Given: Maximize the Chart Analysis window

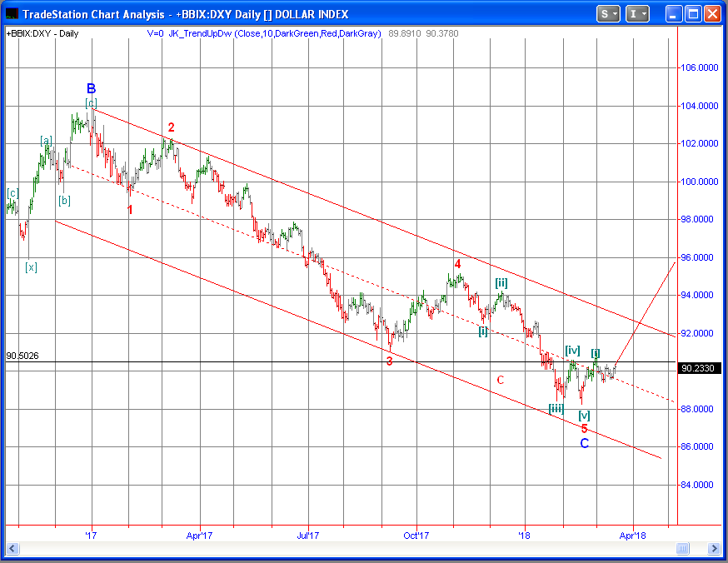Looking at the screenshot, I should click(x=693, y=14).
